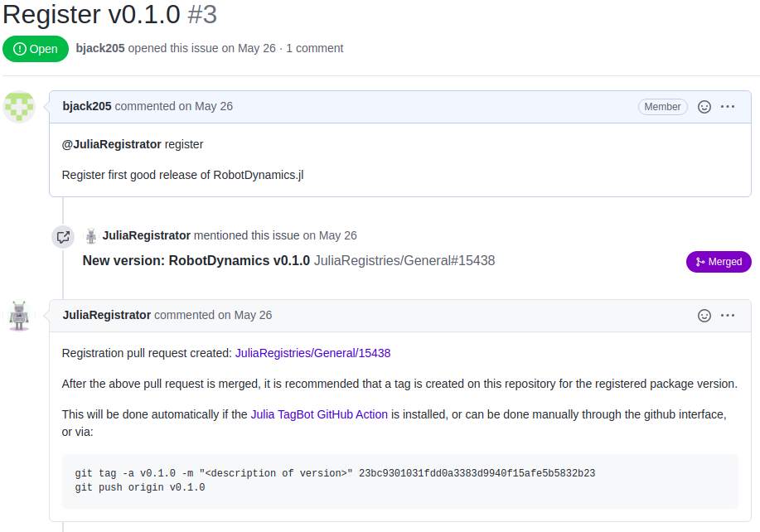Open JuliaRegistries/General/15438 pull request link
The height and width of the screenshot is (532, 760).
coord(312,353)
